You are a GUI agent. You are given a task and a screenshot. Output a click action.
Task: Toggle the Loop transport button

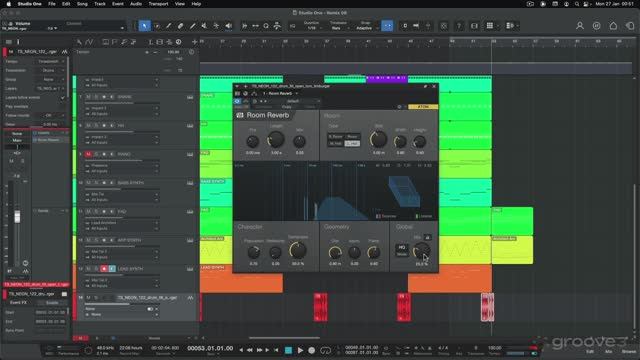[325, 350]
